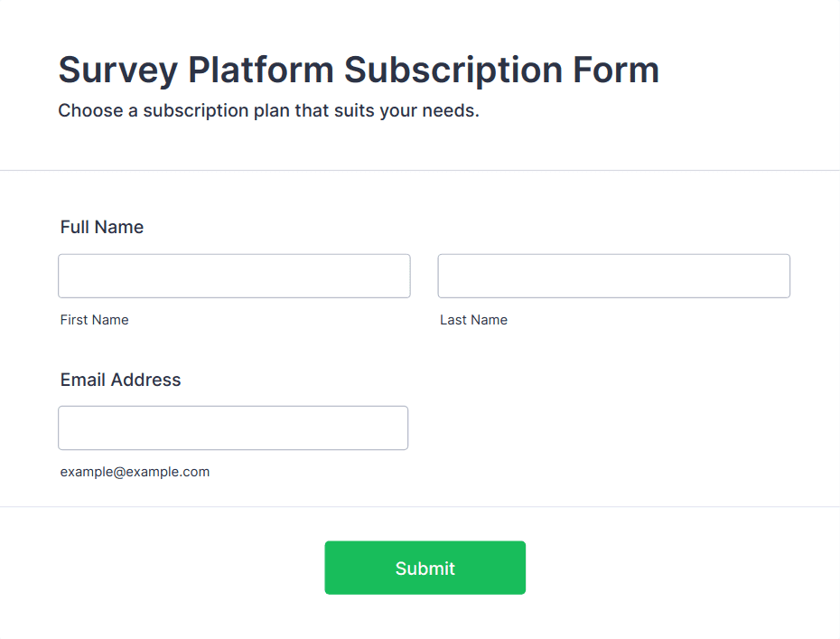Click the example@example.com hint text
This screenshot has height=639, width=840.
(x=135, y=472)
